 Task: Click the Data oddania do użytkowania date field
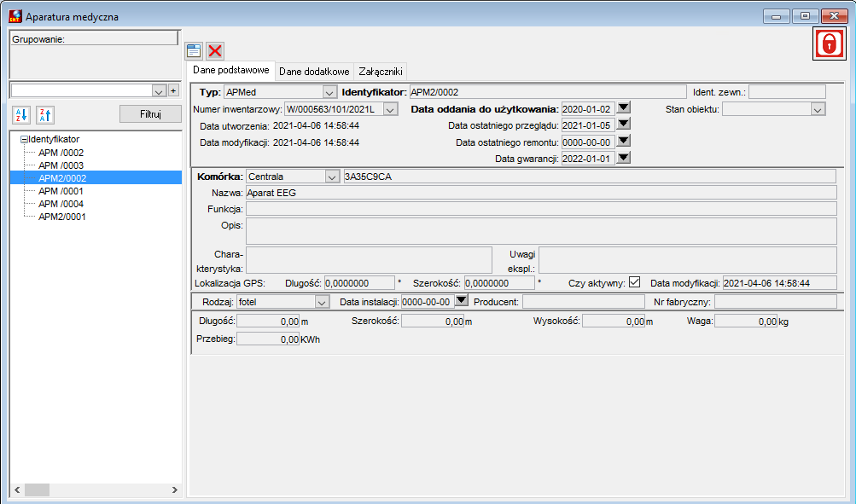(x=588, y=109)
